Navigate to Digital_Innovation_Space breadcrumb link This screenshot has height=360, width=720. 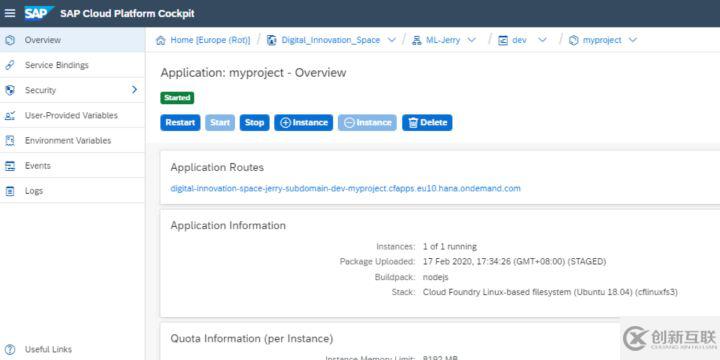331,40
